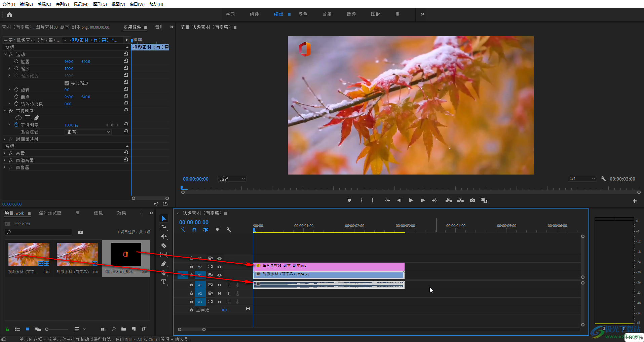The image size is (644, 342).
Task: Open 媒体浏览器 panel tab
Action: [x=50, y=213]
